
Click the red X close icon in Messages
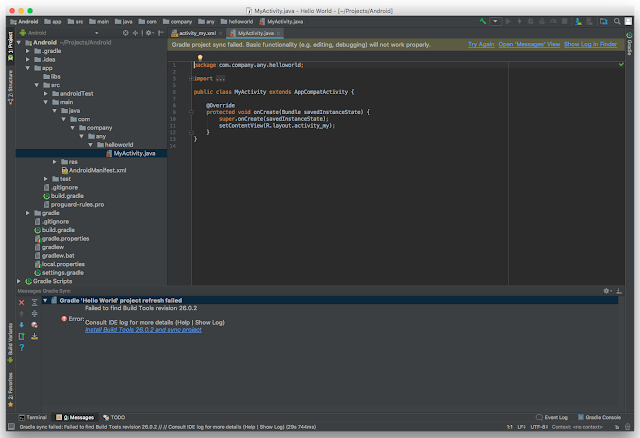[x=22, y=302]
